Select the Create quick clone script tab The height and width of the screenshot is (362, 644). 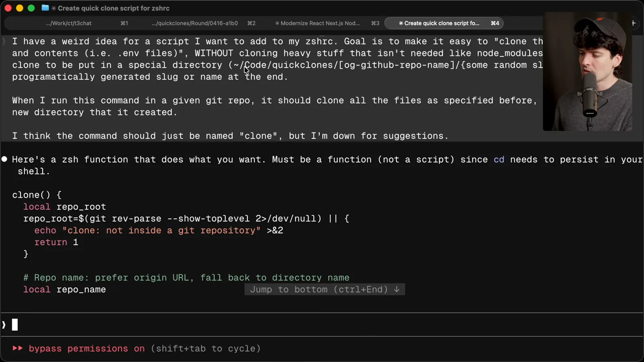coord(444,23)
